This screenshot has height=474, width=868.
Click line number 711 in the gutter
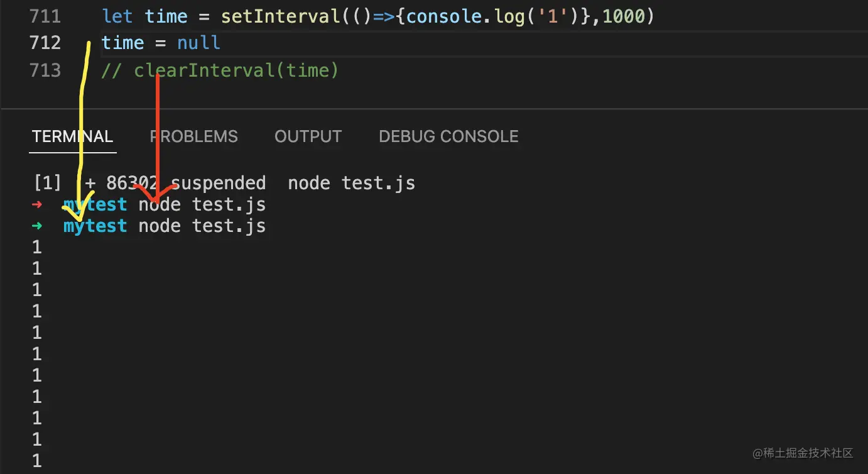tap(45, 16)
